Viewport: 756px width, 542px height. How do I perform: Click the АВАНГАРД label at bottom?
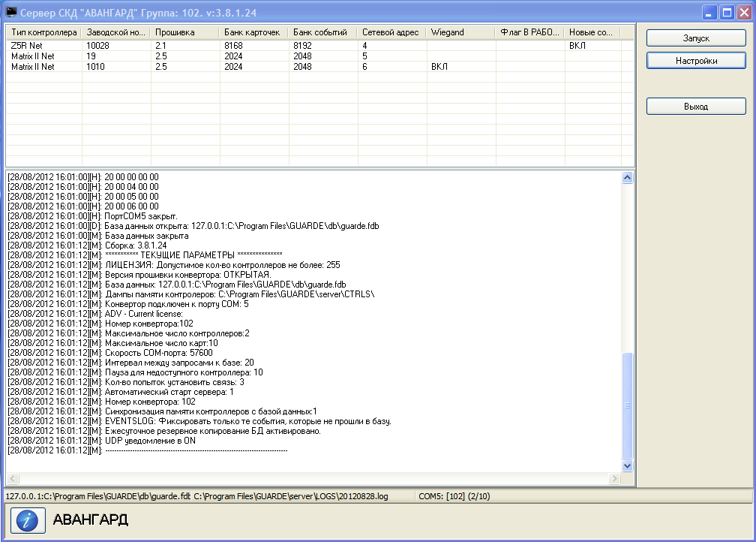(x=91, y=519)
